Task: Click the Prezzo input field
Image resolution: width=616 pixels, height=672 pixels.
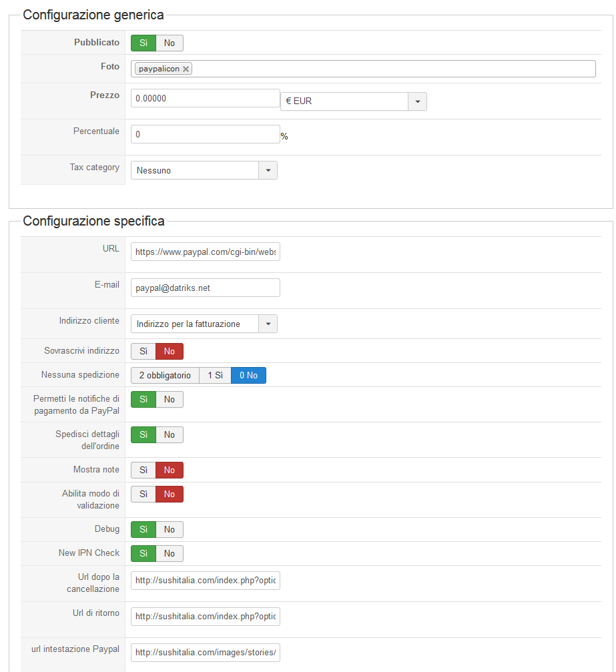Action: tap(205, 98)
